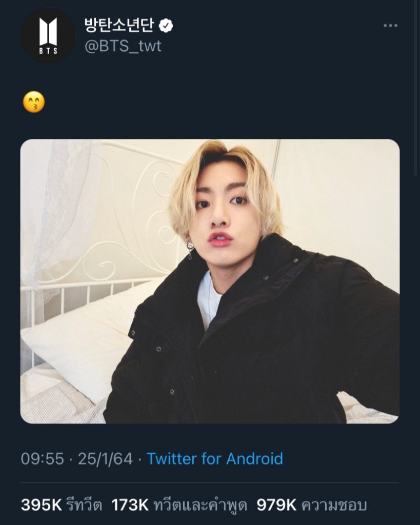This screenshot has width=420, height=525.
Task: Open the three-dot more options menu
Action: (x=390, y=26)
